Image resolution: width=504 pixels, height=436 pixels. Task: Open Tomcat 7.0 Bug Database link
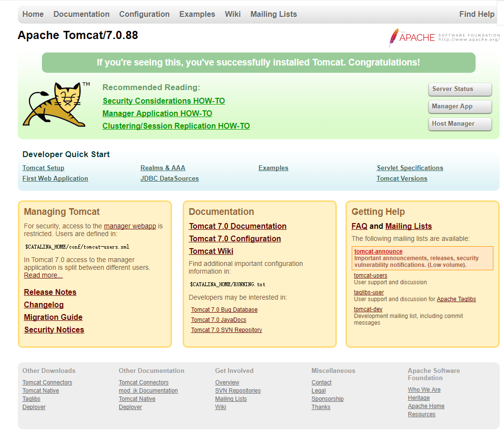pyautogui.click(x=224, y=310)
